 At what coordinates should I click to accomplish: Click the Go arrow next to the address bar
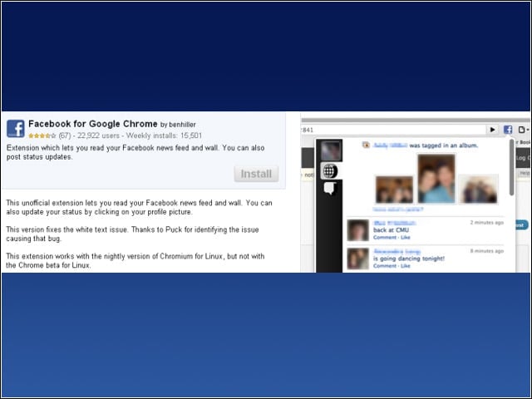(x=492, y=130)
